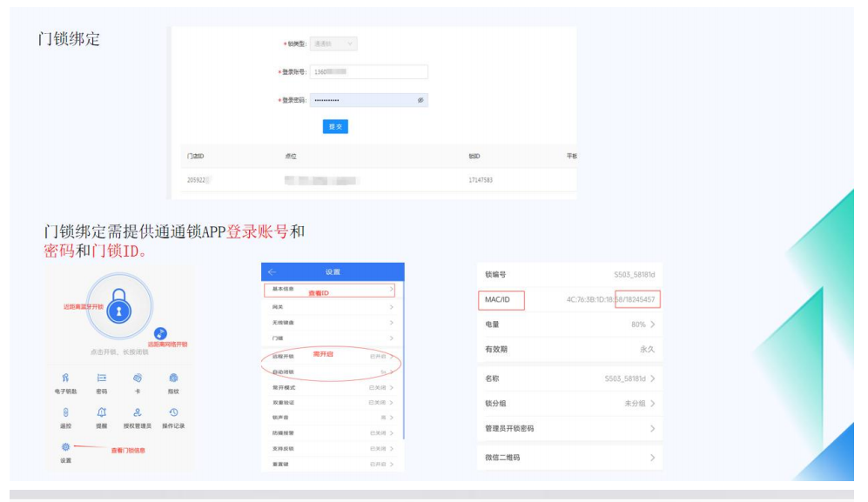The width and height of the screenshot is (868, 502).
Task: Tap the remote network unlock key icon
Action: (x=160, y=333)
